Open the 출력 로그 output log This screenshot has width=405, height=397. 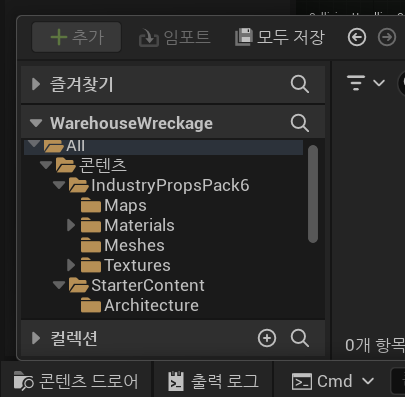[x=213, y=381]
